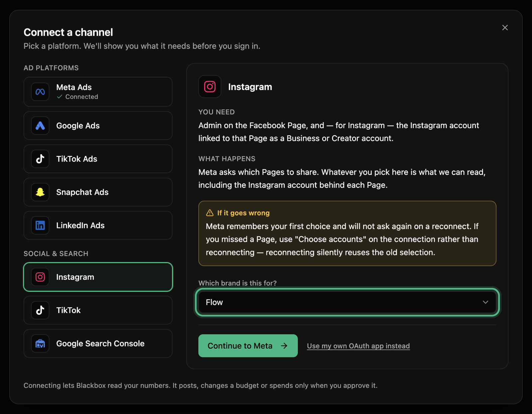Click the TikTok icon under Social & Search
Image resolution: width=532 pixels, height=414 pixels.
pyautogui.click(x=40, y=310)
